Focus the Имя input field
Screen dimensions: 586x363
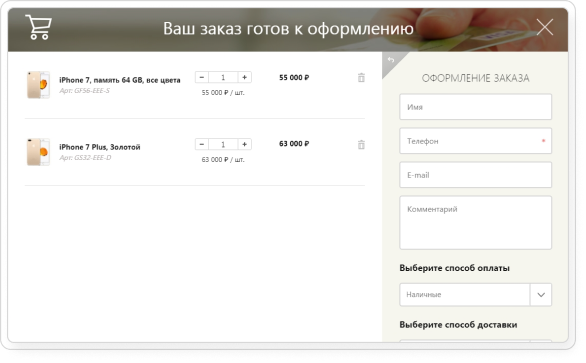475,107
